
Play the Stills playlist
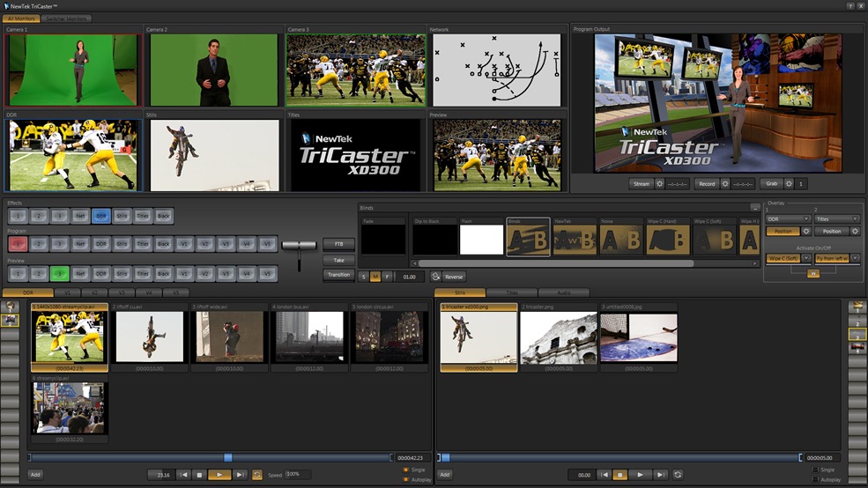(x=640, y=475)
